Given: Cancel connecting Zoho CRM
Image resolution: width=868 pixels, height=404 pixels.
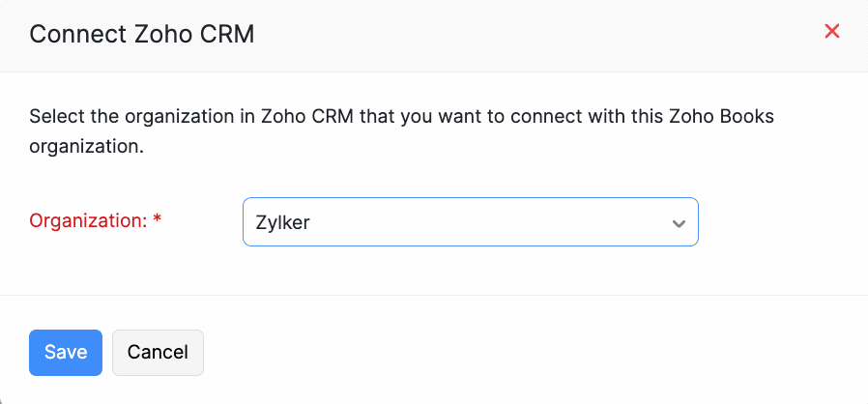Looking at the screenshot, I should (158, 352).
